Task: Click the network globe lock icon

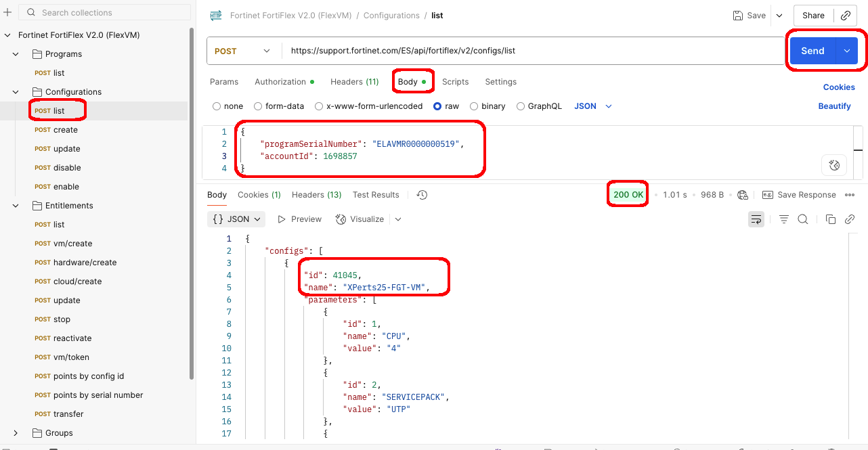Action: pos(743,195)
